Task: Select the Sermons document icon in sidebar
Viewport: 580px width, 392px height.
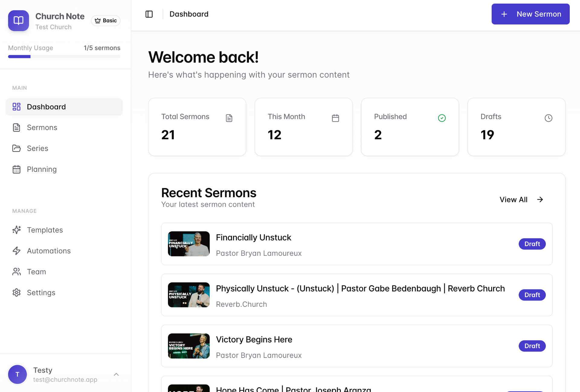Action: point(16,127)
